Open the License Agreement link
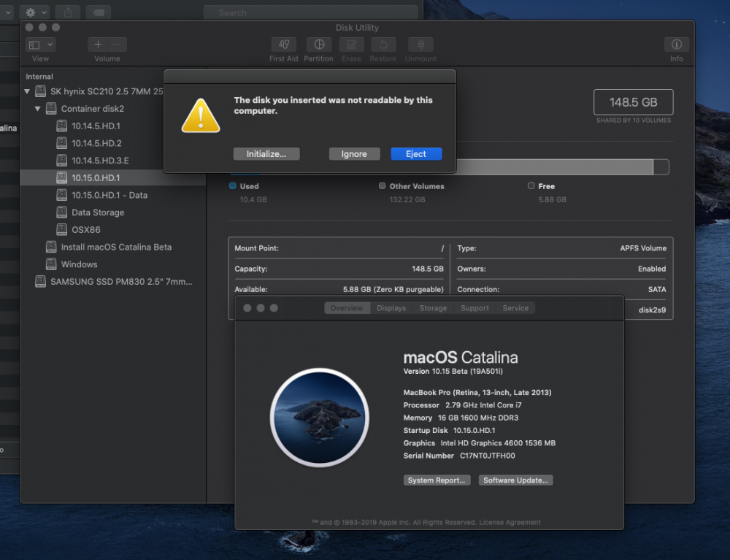Viewport: 730px width, 560px height. tap(510, 522)
